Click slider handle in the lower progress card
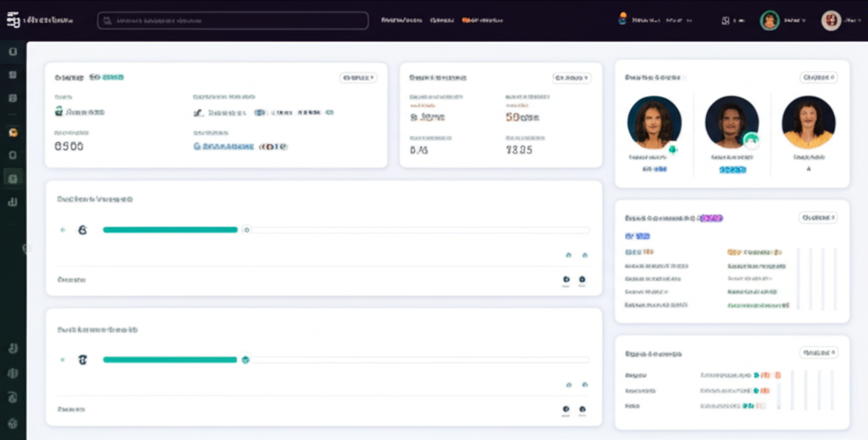 tap(245, 359)
